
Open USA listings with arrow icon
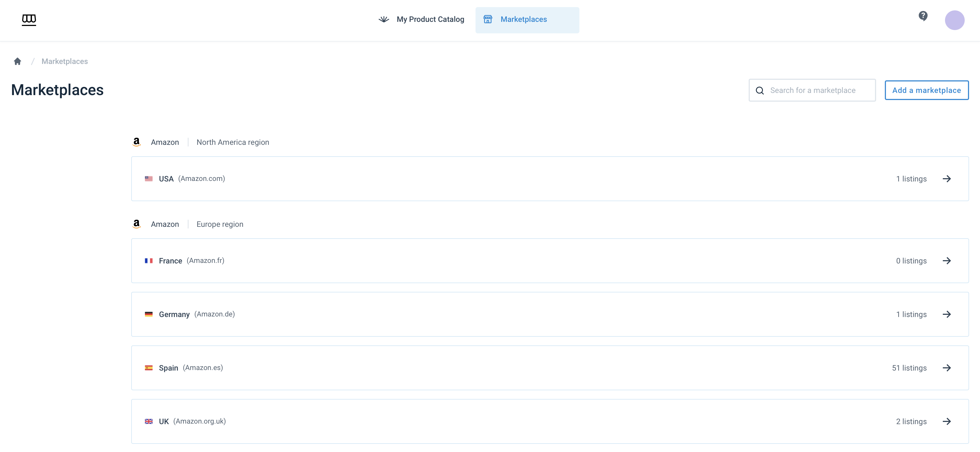tap(947, 179)
